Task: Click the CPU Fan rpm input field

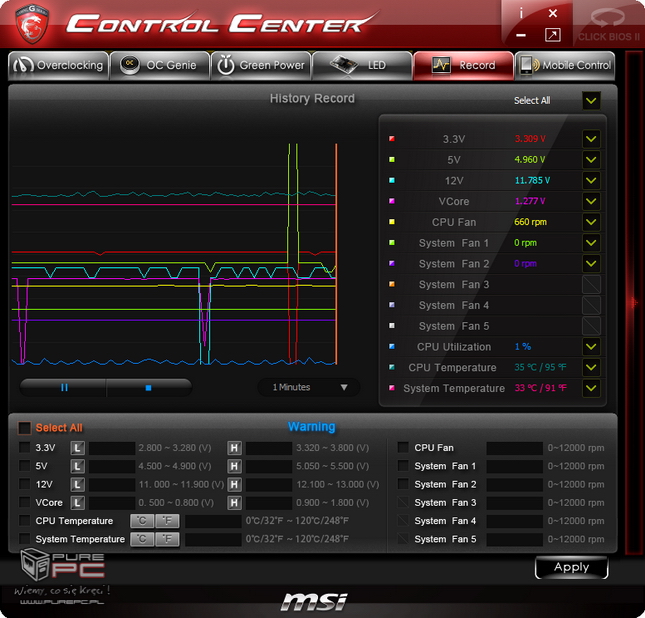Action: [514, 448]
